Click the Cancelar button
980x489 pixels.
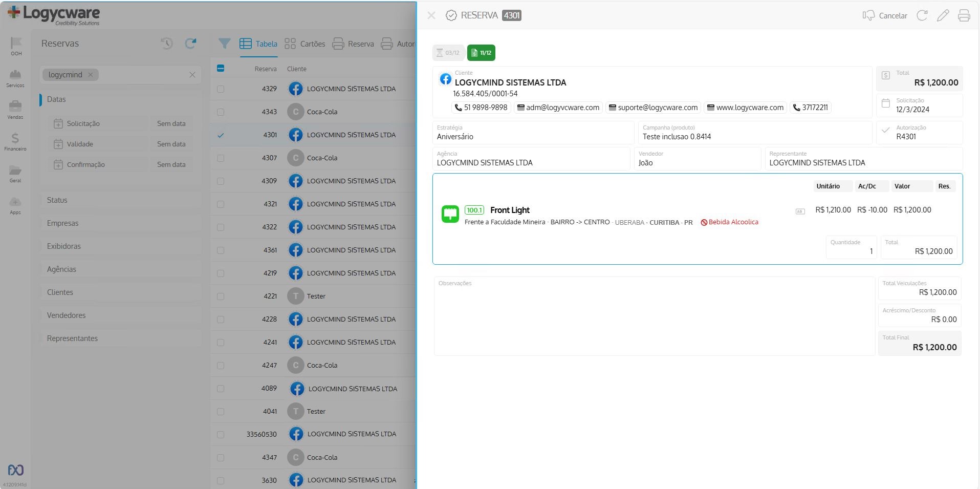[x=885, y=15]
